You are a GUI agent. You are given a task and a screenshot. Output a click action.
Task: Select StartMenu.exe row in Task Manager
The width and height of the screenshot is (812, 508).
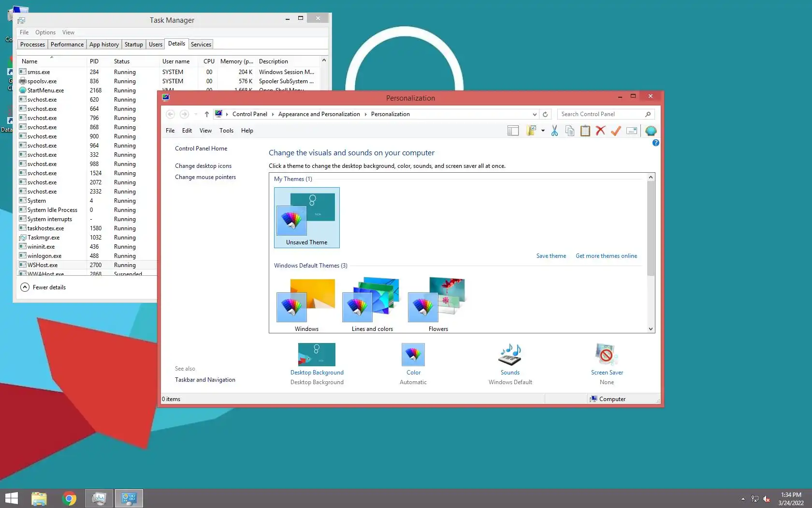[x=87, y=90]
